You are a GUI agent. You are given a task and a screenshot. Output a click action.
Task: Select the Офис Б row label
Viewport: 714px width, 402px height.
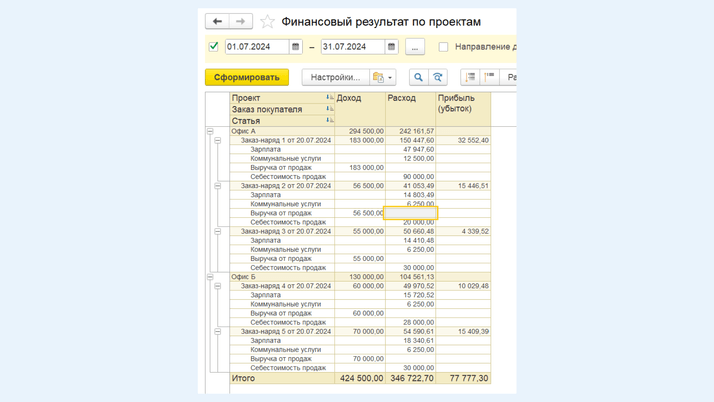click(244, 277)
